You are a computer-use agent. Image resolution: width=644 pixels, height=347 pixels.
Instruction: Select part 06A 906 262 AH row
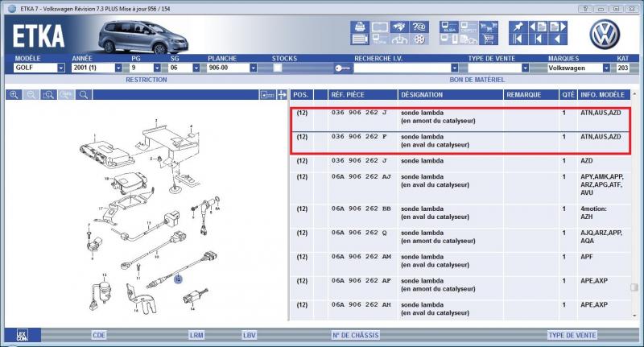pyautogui.click(x=460, y=309)
